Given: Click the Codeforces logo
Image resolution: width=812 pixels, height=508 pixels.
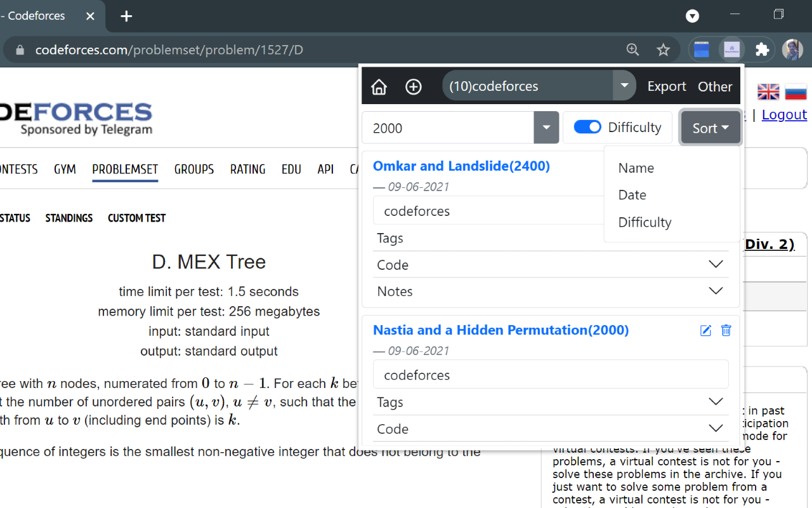Looking at the screenshot, I should coord(76,119).
